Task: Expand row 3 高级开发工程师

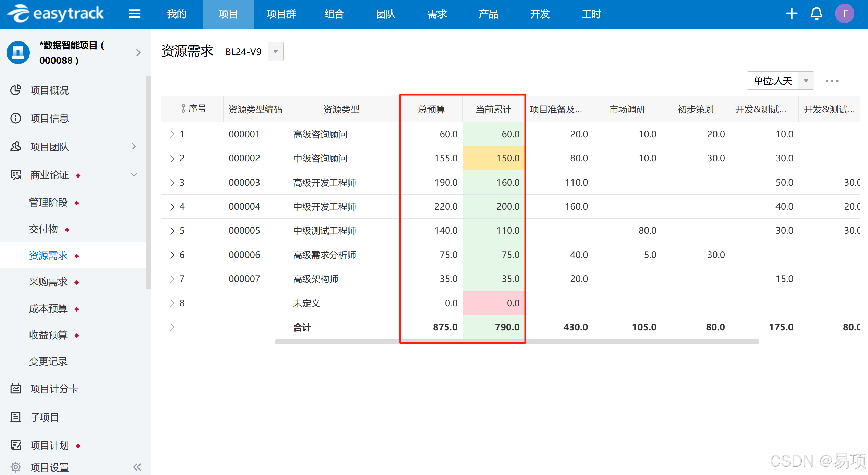Action: tap(172, 183)
